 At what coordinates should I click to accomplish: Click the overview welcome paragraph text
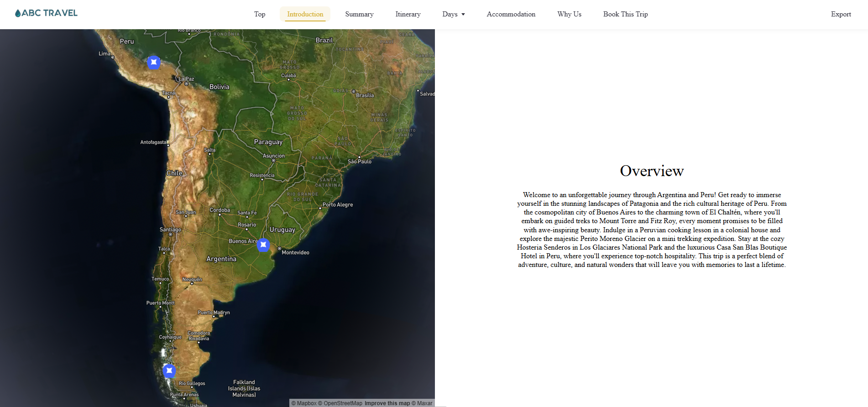[x=652, y=230]
